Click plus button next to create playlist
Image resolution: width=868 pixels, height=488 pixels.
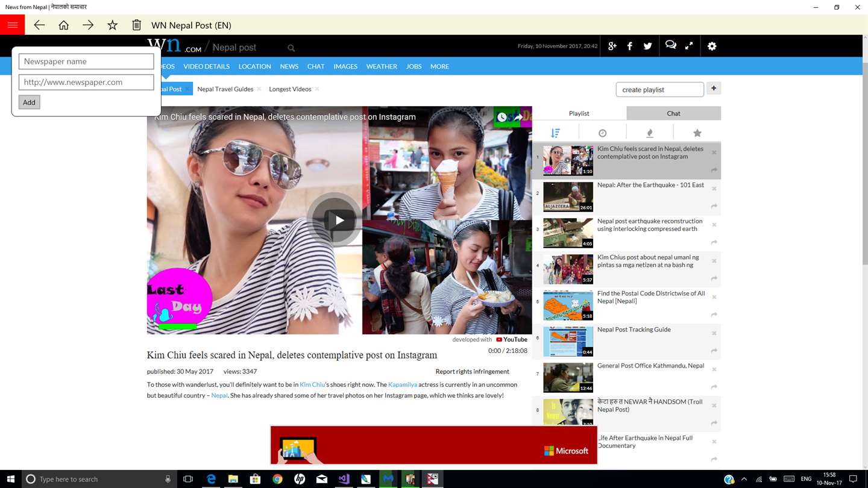point(714,89)
